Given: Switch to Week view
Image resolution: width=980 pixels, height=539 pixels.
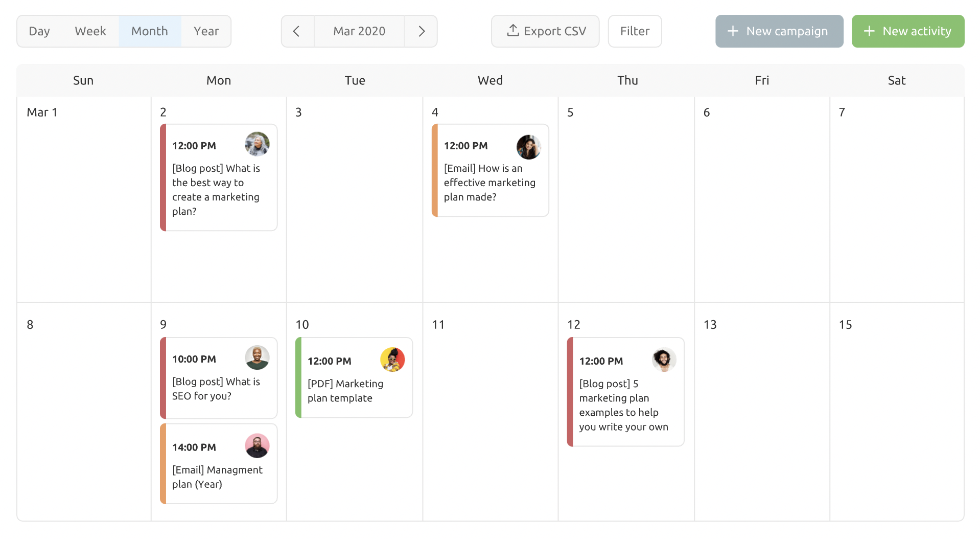Looking at the screenshot, I should click(90, 31).
